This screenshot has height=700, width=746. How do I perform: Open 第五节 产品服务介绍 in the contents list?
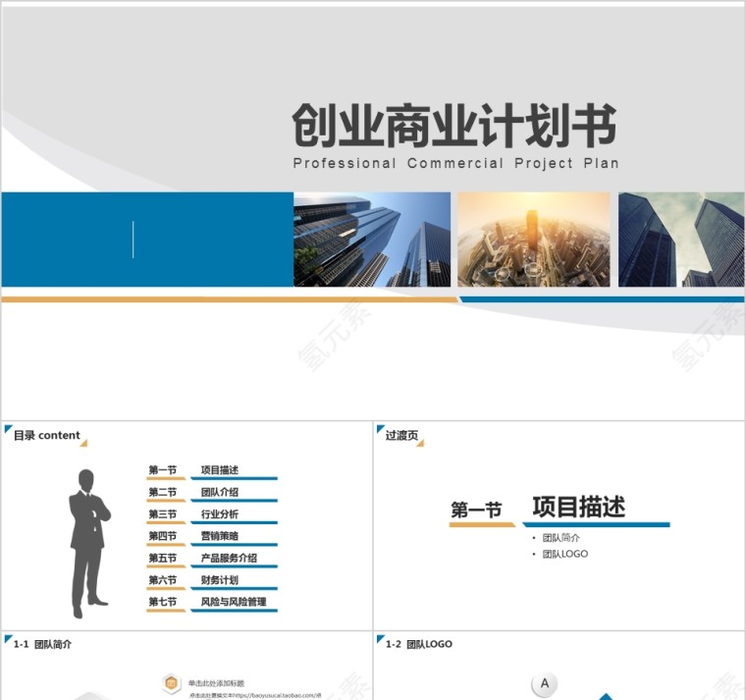pyautogui.click(x=212, y=559)
